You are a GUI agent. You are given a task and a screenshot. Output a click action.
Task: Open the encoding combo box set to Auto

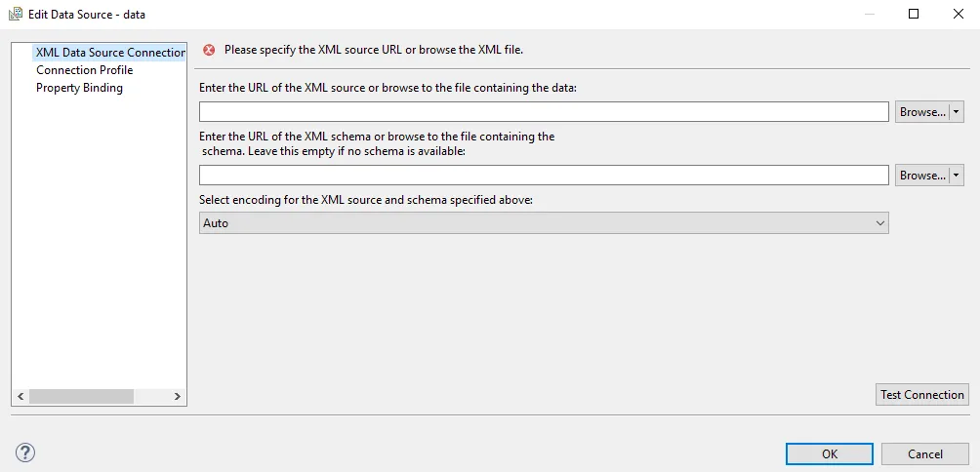click(x=544, y=223)
